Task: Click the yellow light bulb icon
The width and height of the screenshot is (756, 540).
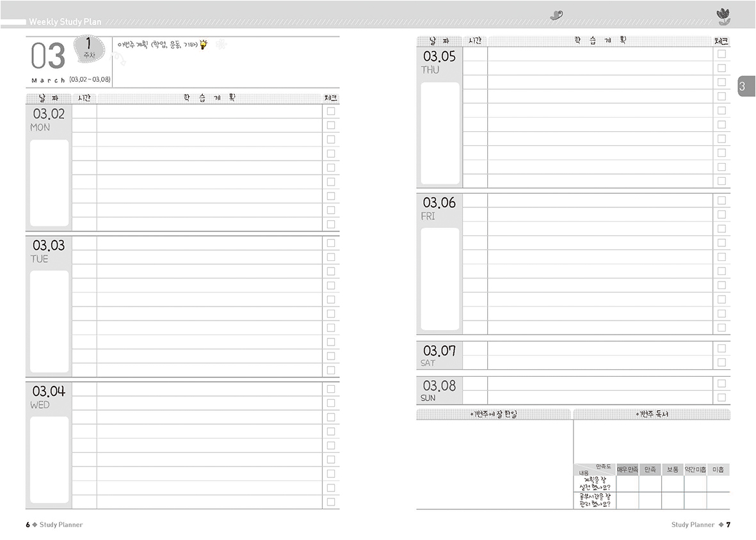Action: click(x=204, y=45)
